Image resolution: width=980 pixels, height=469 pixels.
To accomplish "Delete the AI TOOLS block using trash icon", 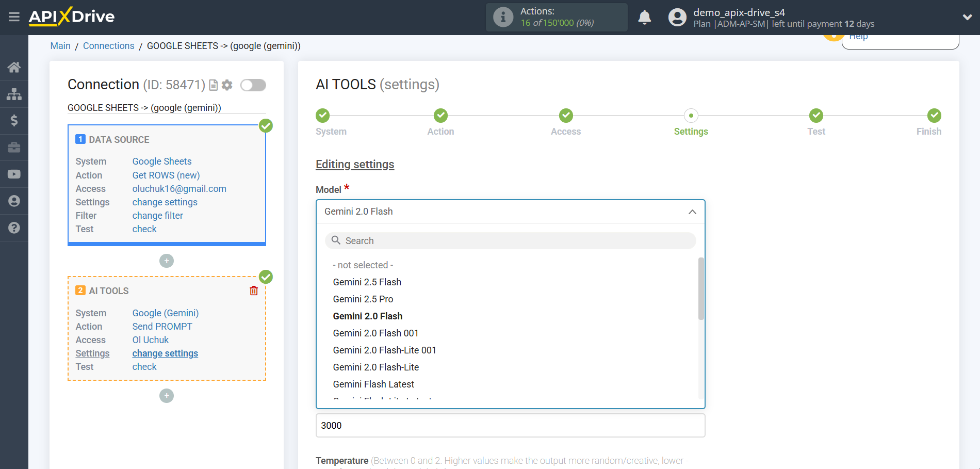I will click(253, 290).
